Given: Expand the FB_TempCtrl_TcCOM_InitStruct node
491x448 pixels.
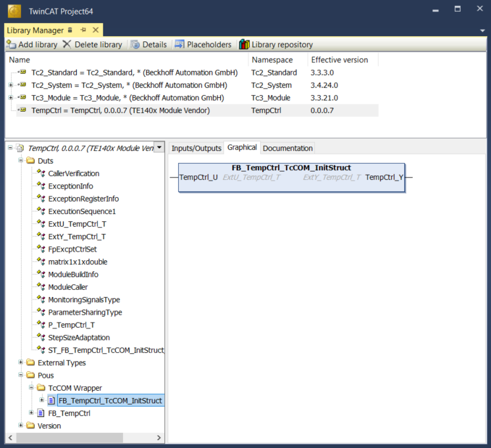Looking at the screenshot, I should [41, 400].
